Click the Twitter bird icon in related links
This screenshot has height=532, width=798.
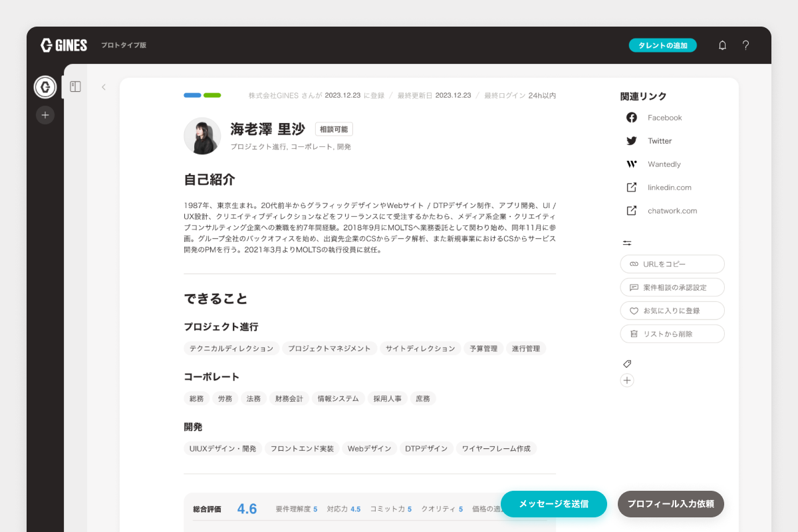[x=630, y=140]
